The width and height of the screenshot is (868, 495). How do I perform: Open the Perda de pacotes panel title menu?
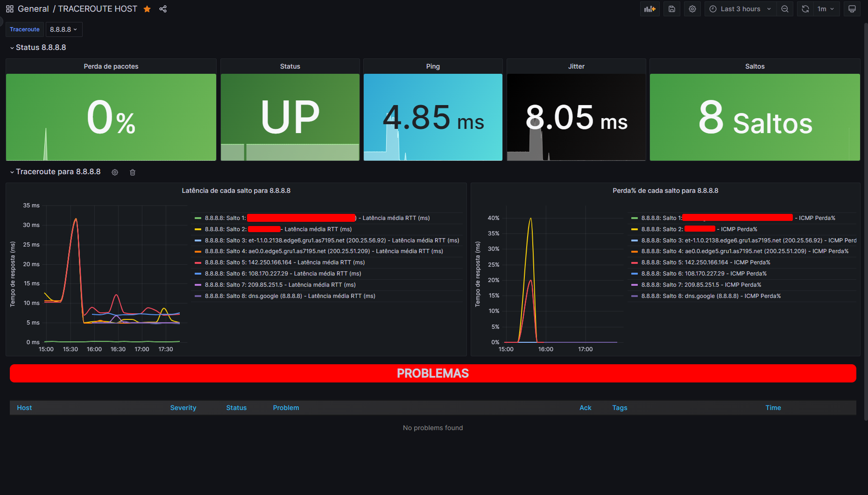click(x=111, y=66)
